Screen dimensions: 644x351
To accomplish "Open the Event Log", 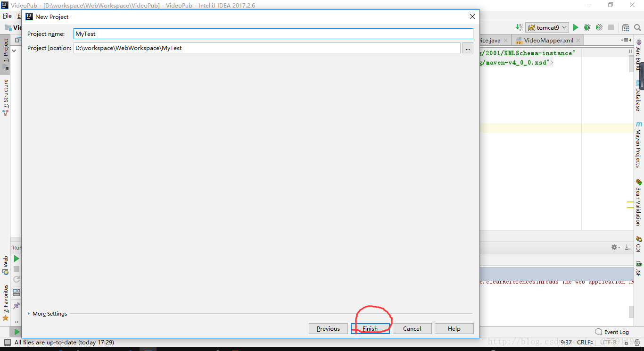I will click(x=612, y=332).
